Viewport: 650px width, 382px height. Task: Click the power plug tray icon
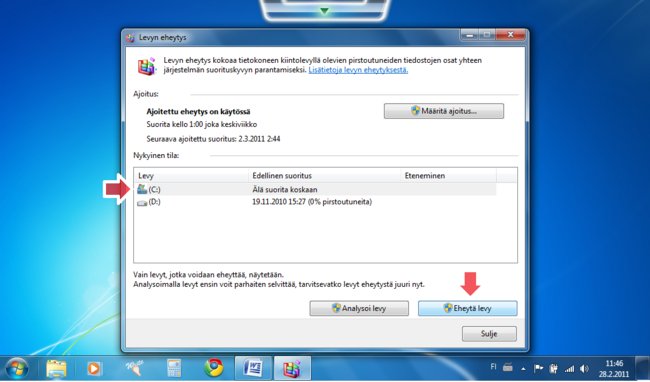(553, 368)
